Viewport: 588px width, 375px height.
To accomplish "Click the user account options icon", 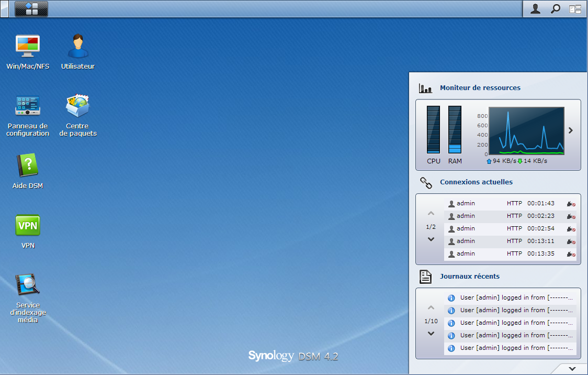I will [535, 9].
